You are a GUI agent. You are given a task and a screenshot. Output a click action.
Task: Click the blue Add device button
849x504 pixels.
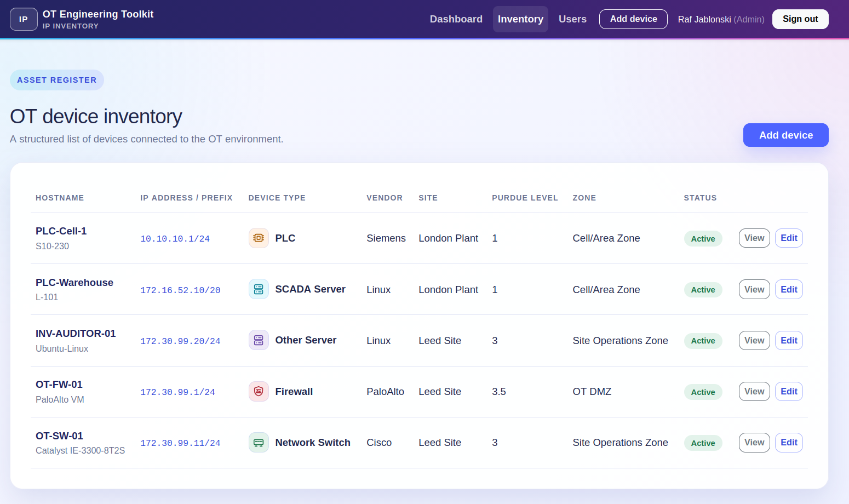[x=786, y=135]
